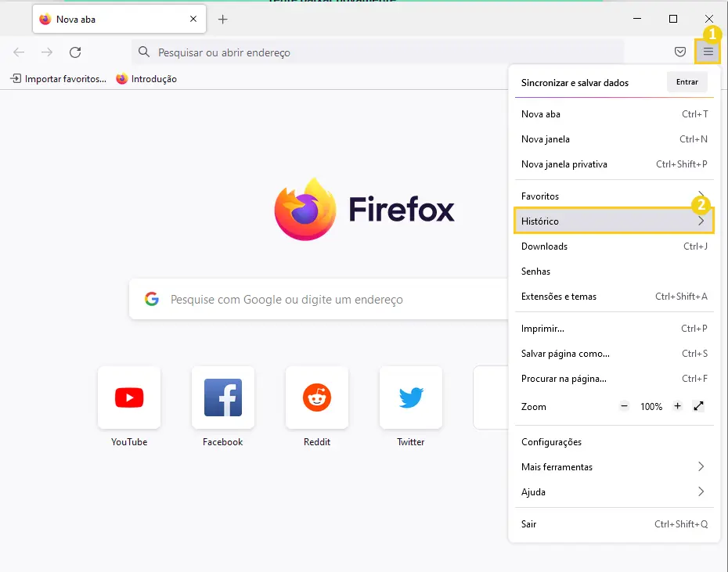The width and height of the screenshot is (728, 572).
Task: Select Procurar na página
Action: tap(614, 379)
